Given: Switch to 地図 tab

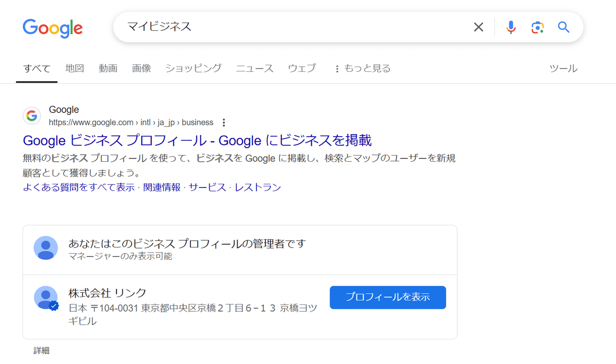Looking at the screenshot, I should pos(75,68).
